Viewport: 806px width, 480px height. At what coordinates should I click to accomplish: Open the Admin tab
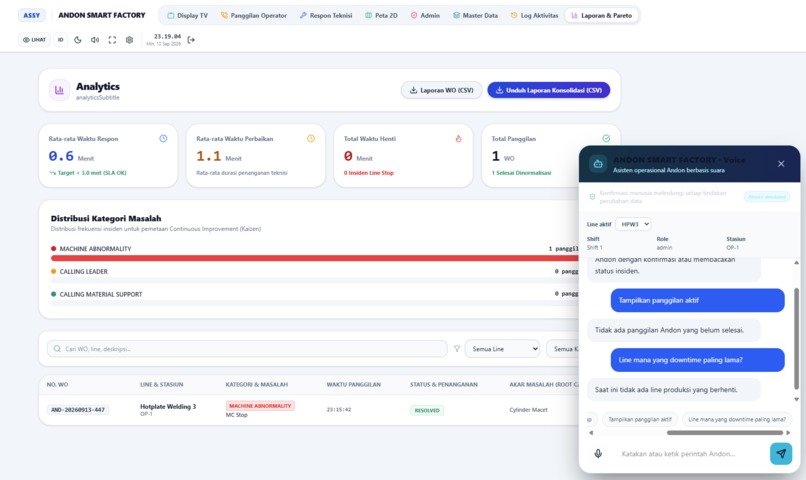[x=425, y=15]
